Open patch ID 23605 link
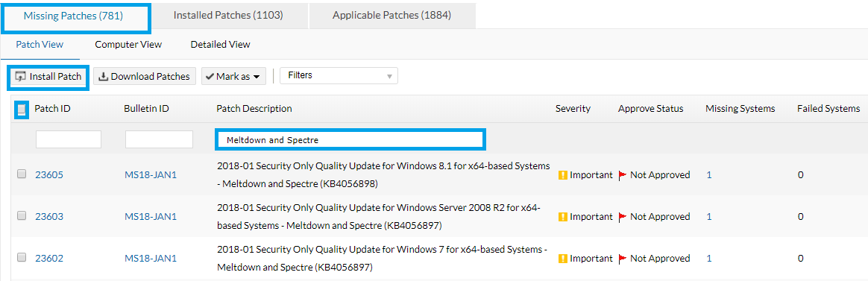This screenshot has width=868, height=281. click(x=49, y=175)
